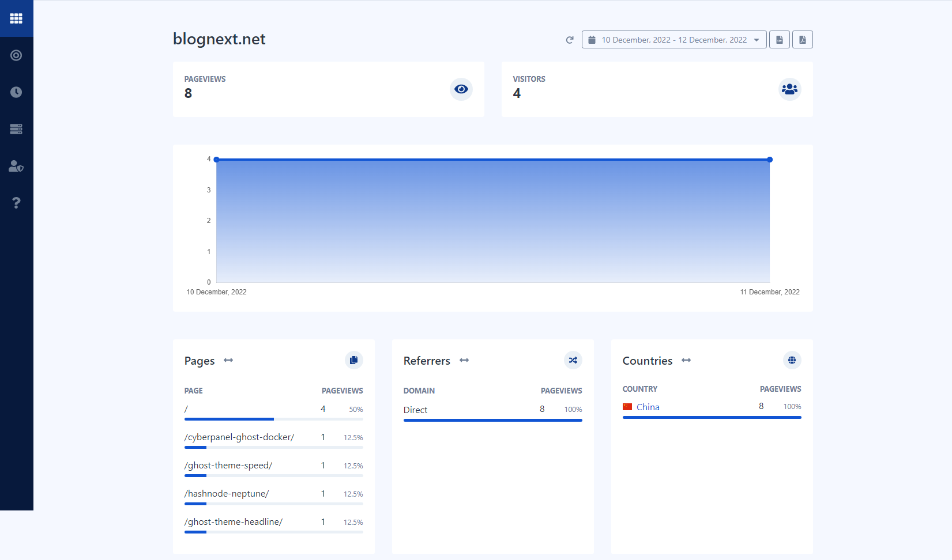The image size is (952, 560).
Task: Open the user shield icon in sidebar
Action: [x=16, y=167]
